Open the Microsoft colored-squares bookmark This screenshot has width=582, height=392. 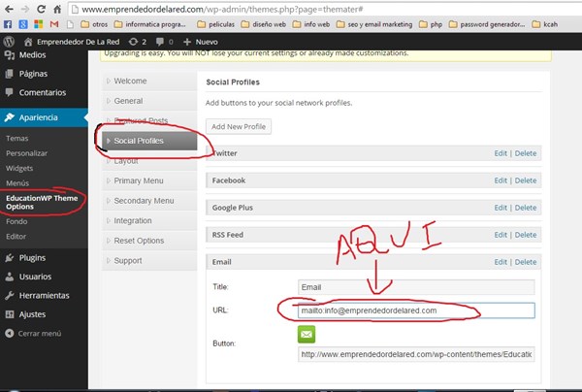coord(38,24)
